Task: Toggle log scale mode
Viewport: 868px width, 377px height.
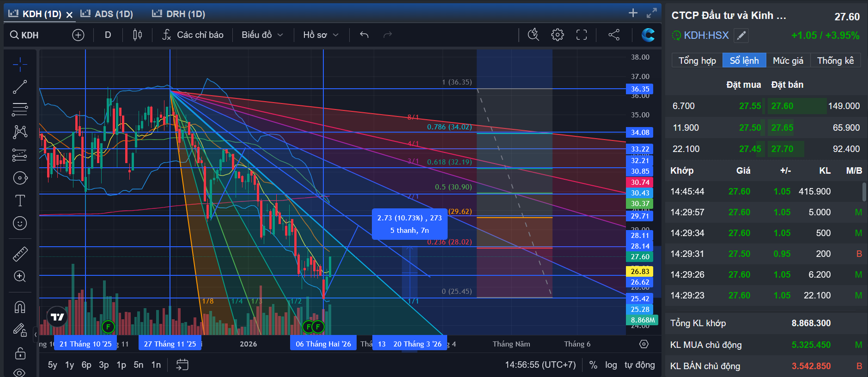Action: point(611,365)
